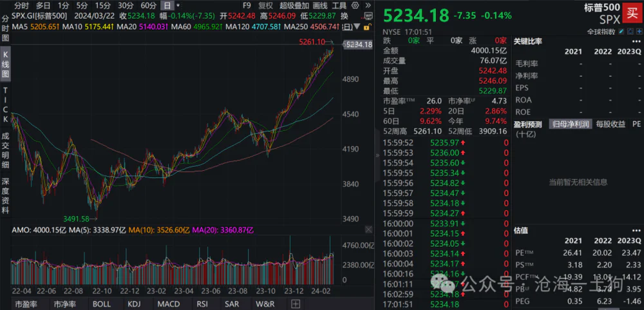This screenshot has height=310, width=644.
Task: Click 换 label in the chart header
Action: click(345, 17)
